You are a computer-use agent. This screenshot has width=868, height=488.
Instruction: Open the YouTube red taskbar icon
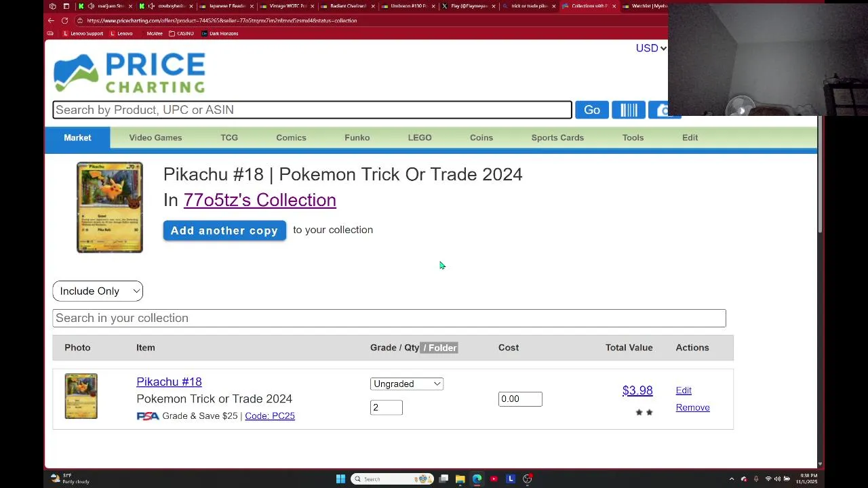point(494,479)
